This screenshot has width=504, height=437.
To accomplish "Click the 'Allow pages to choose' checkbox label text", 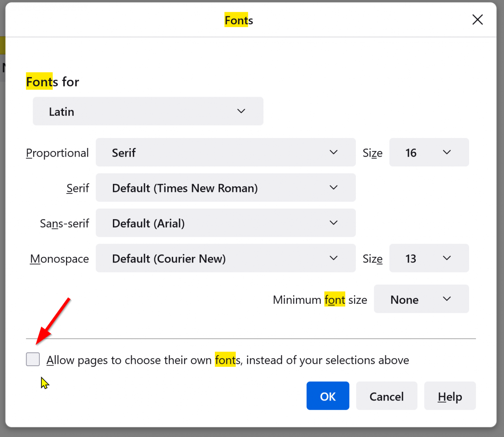I will point(227,360).
